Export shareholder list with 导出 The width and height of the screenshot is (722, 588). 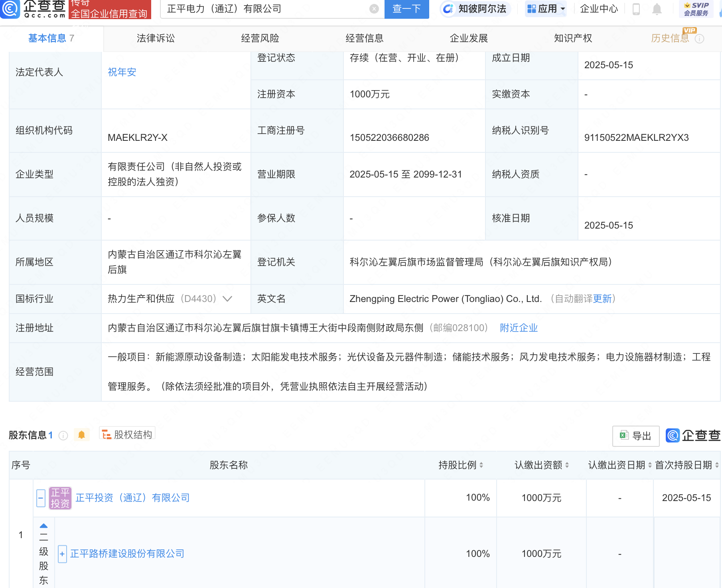point(635,436)
